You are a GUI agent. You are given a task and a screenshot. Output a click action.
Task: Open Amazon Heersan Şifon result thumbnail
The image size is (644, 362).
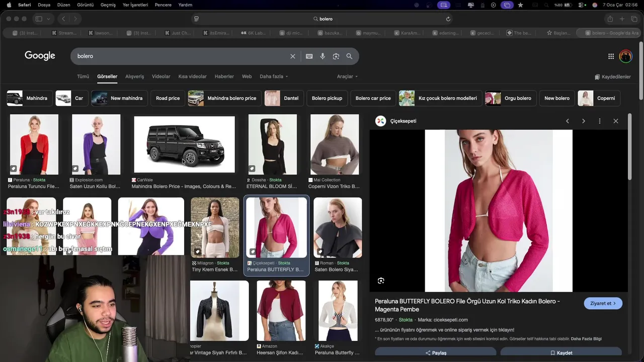coord(281,311)
